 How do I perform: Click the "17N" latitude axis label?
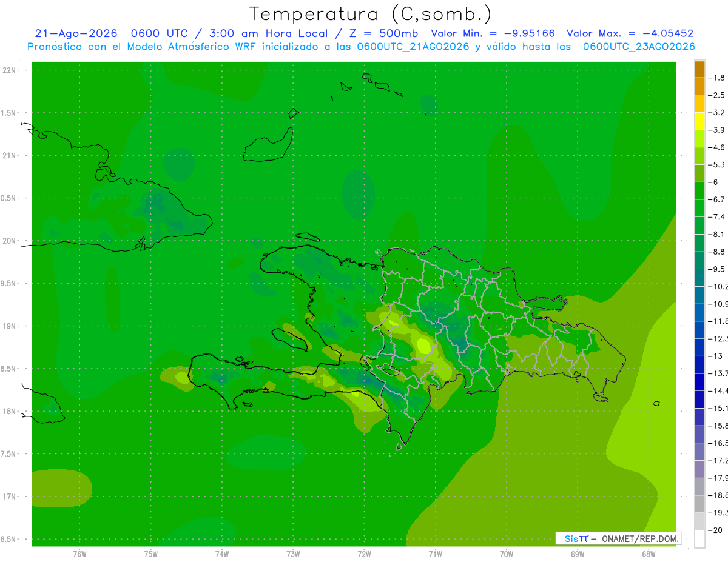click(x=8, y=497)
